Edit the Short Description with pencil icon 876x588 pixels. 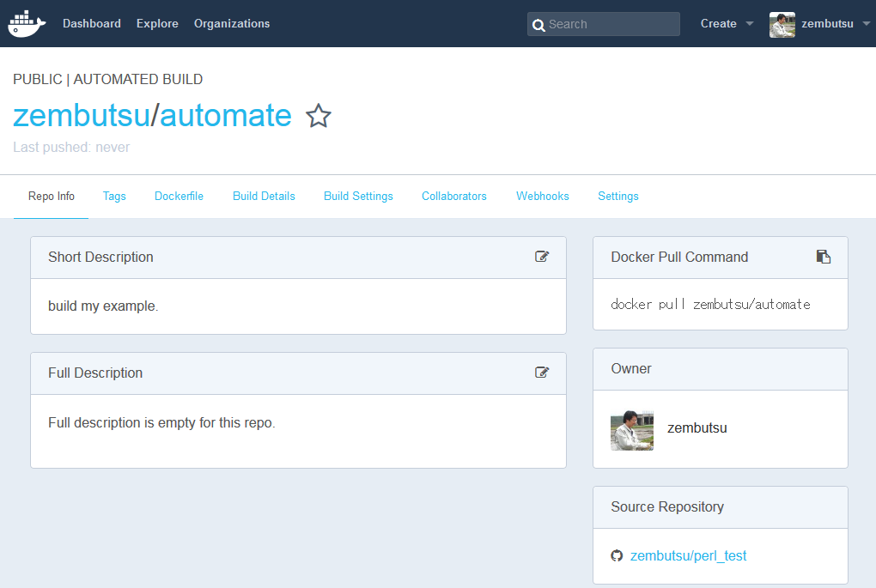542,257
